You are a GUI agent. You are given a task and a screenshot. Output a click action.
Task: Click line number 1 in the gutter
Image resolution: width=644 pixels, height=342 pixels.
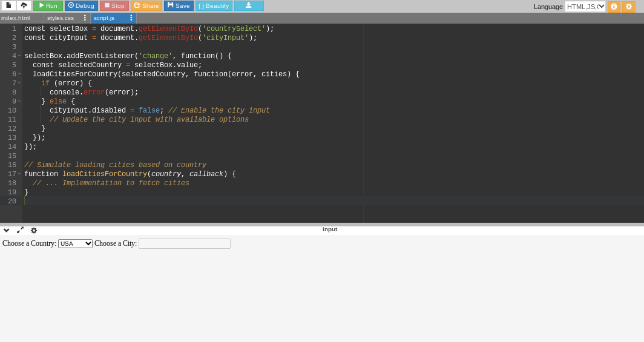click(x=14, y=28)
